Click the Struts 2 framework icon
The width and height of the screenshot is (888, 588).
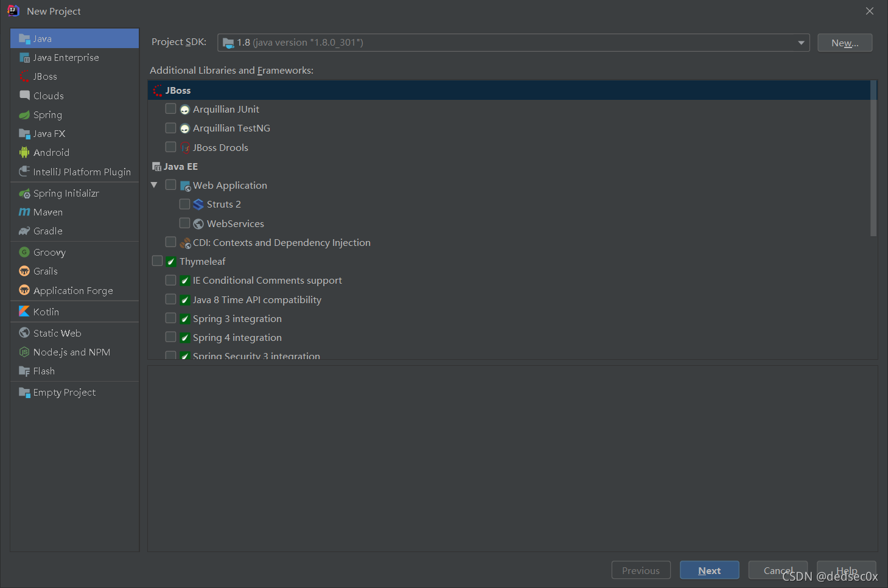pyautogui.click(x=198, y=205)
